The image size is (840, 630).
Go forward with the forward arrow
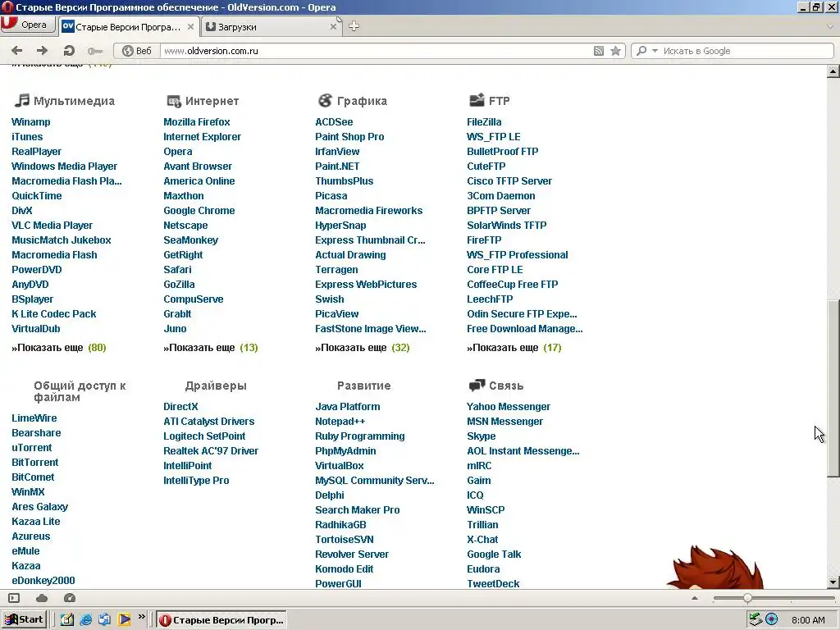tap(42, 50)
